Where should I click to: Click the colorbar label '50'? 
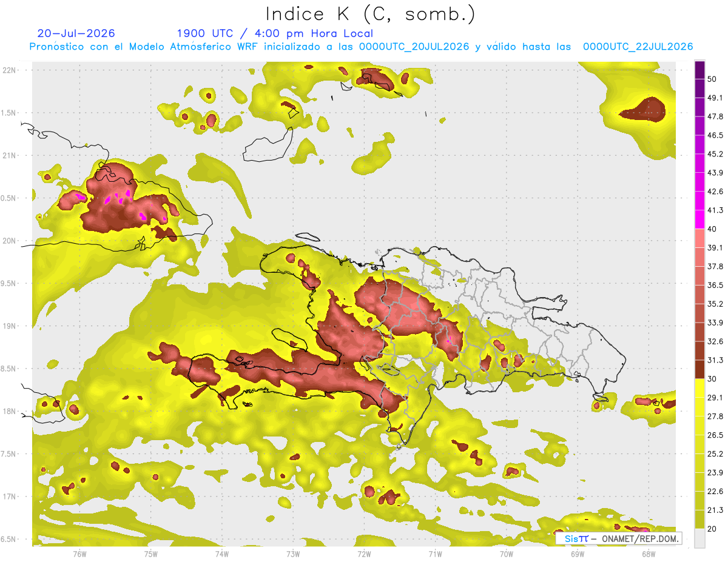(x=712, y=79)
